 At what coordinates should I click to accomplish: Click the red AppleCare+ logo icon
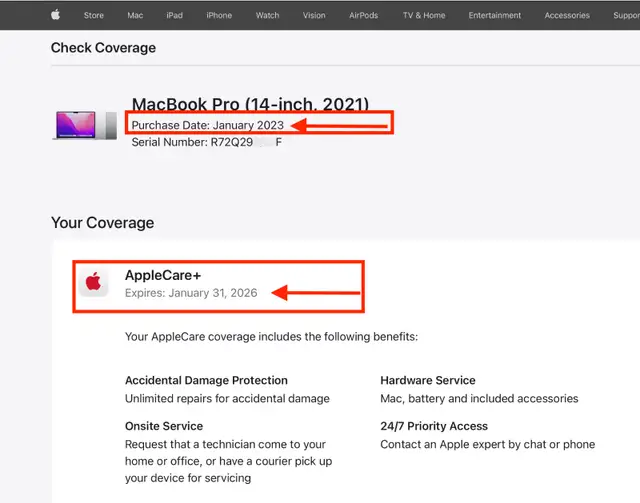tap(94, 283)
